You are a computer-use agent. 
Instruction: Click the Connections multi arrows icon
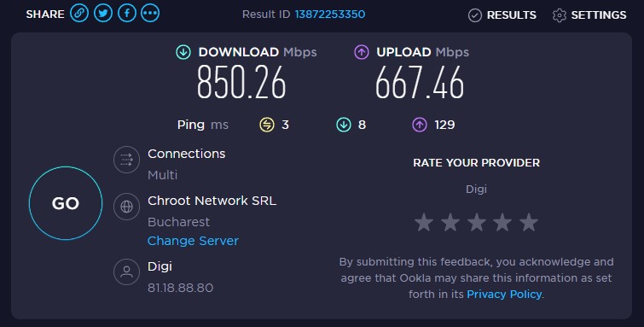click(126, 160)
